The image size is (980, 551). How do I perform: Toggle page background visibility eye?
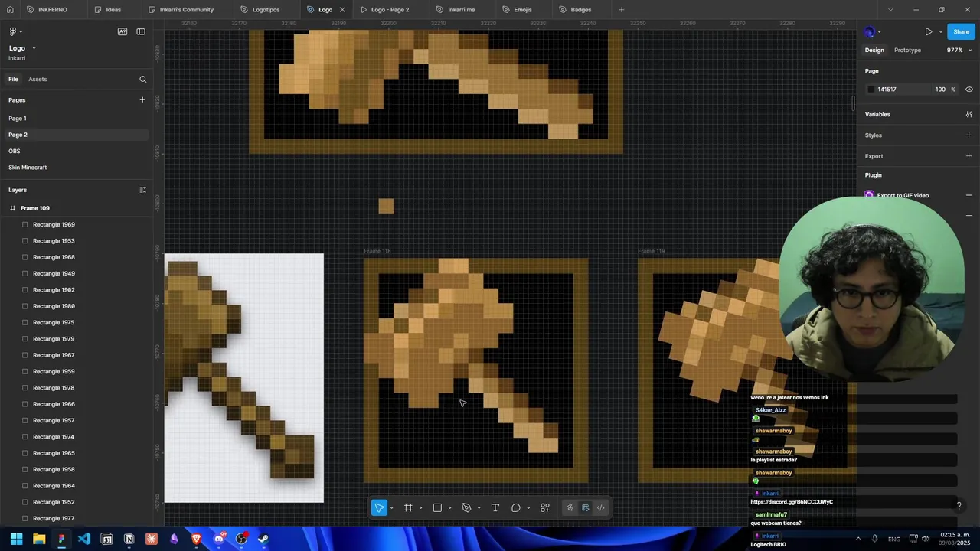[969, 90]
